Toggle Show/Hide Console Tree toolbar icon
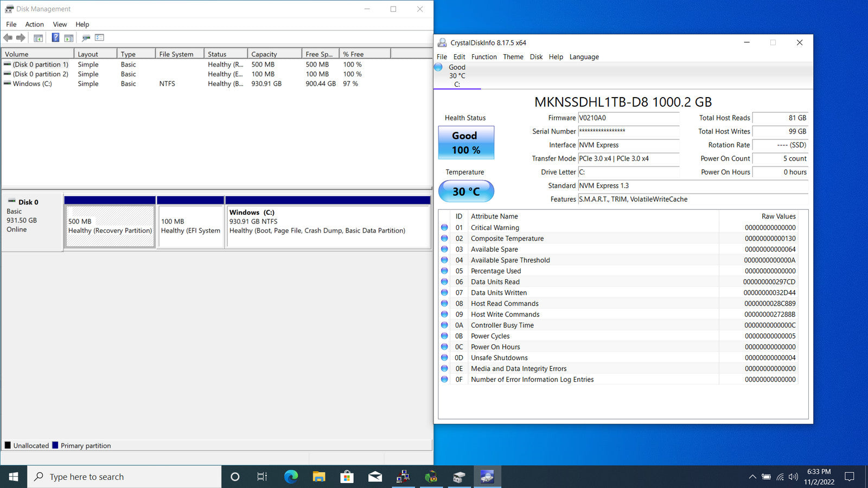Screen dimensions: 868x488 38,38
